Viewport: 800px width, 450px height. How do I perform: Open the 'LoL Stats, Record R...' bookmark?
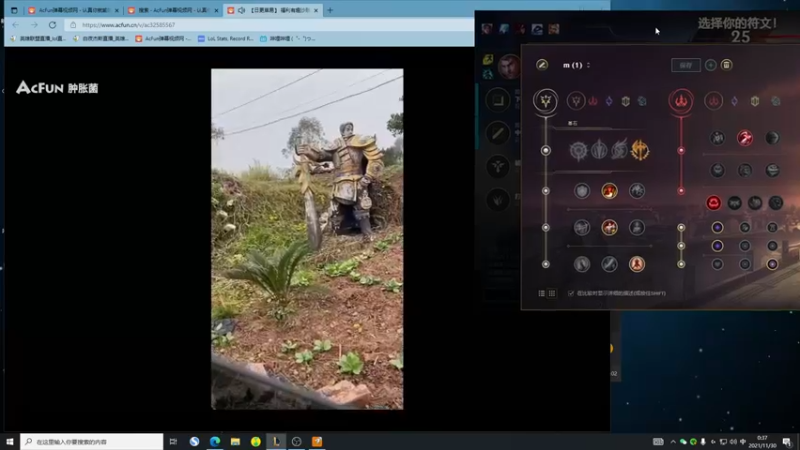(226, 38)
